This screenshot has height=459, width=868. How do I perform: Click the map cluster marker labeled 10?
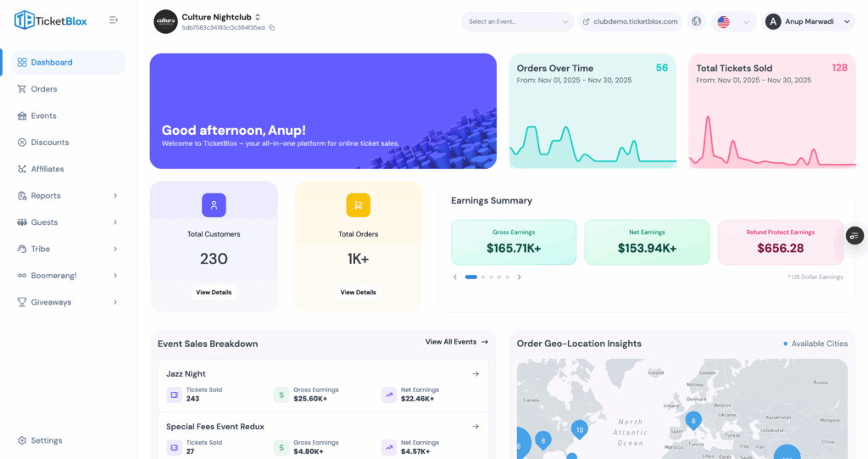tap(580, 429)
